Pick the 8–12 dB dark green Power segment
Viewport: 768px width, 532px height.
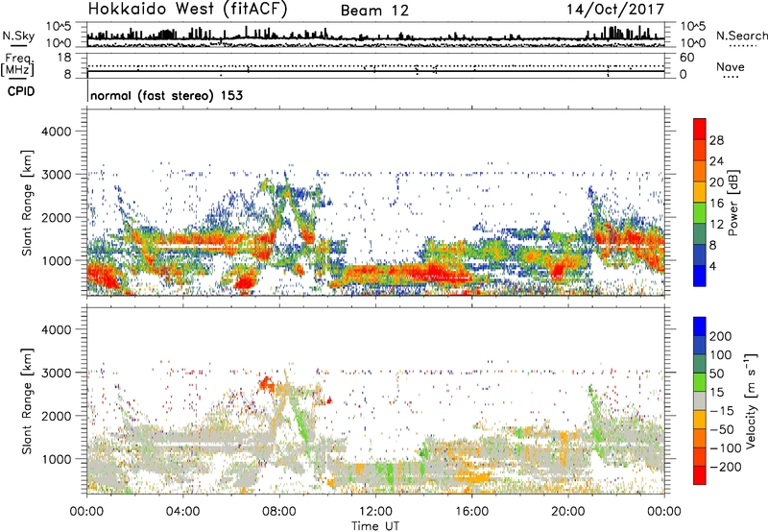[700, 234]
